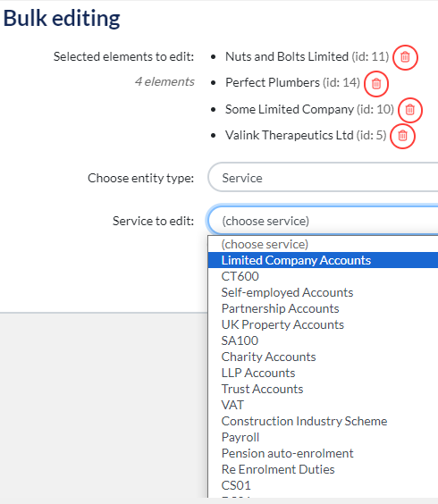
Task: Select Self-employed Accounts option
Action: point(323,292)
